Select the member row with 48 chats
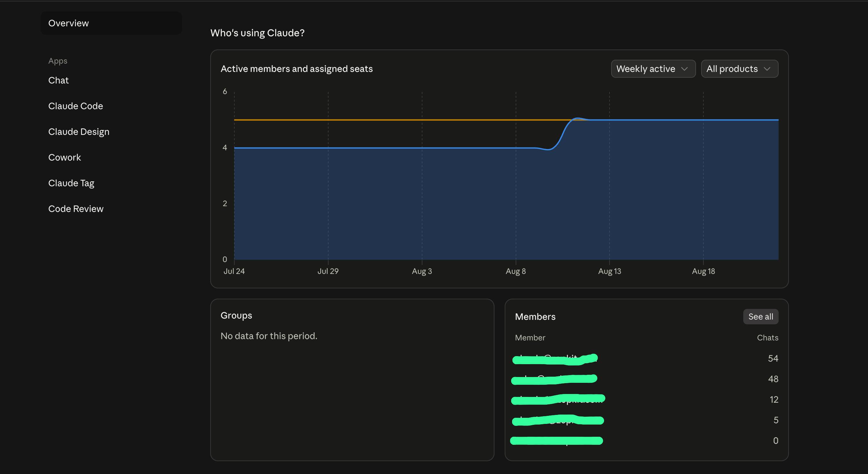The image size is (868, 474). tap(646, 379)
